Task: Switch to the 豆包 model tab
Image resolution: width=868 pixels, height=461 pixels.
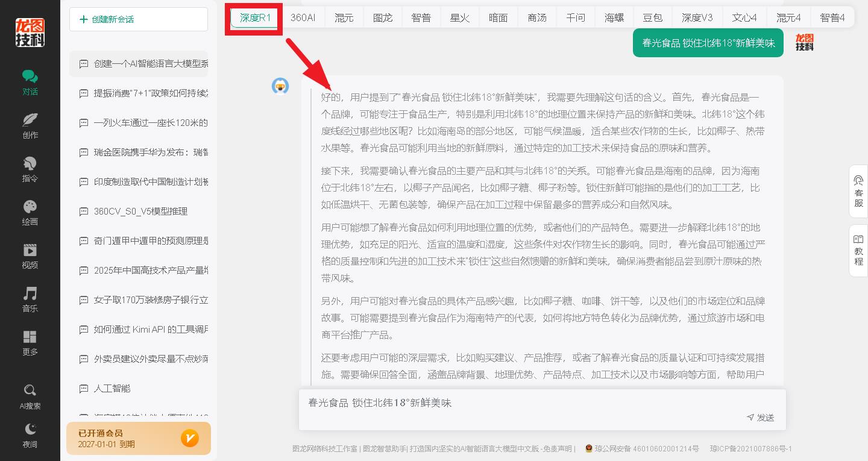Action: [x=653, y=17]
